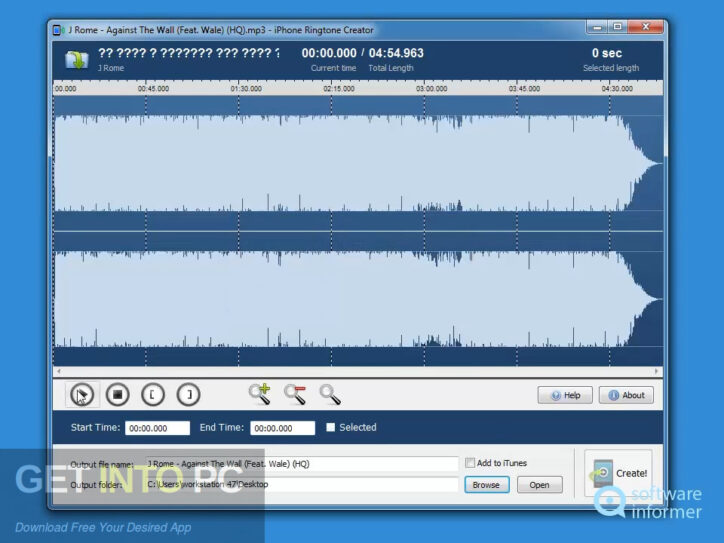Reset waveform zoom with plain magnifier
This screenshot has height=543, width=724.
[x=330, y=395]
